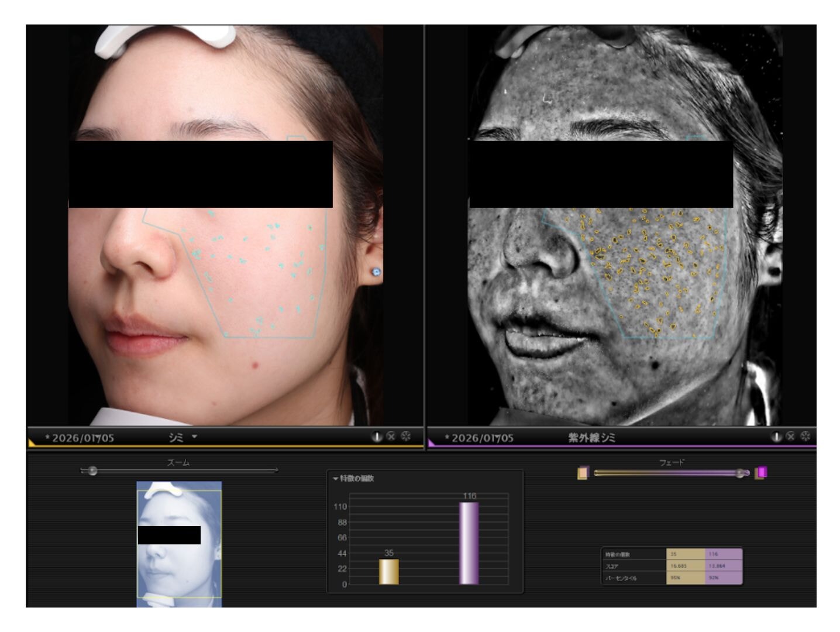The width and height of the screenshot is (840, 632).
Task: Click the face thumbnail navigator preview
Action: coord(179,543)
